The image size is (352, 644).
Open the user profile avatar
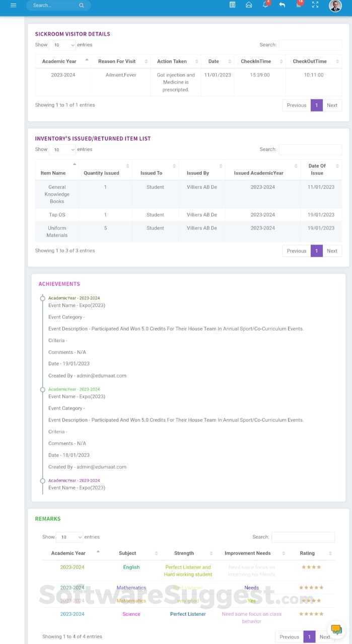pos(335,6)
